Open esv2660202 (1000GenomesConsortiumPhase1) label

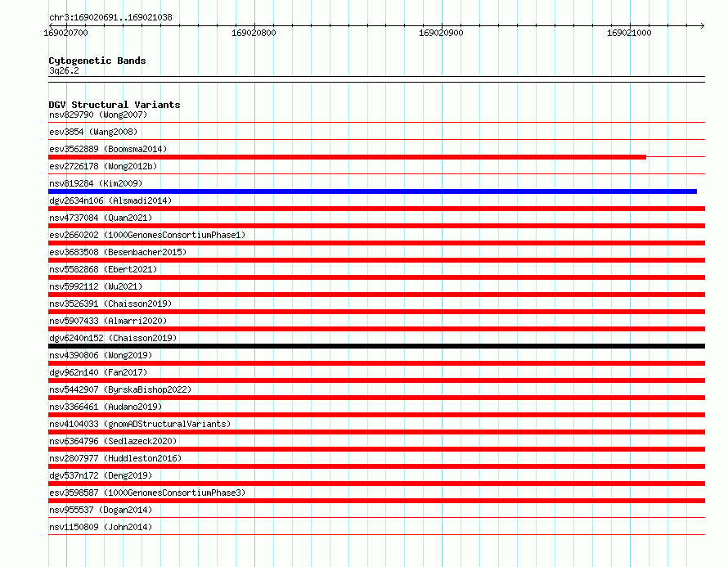tap(147, 235)
